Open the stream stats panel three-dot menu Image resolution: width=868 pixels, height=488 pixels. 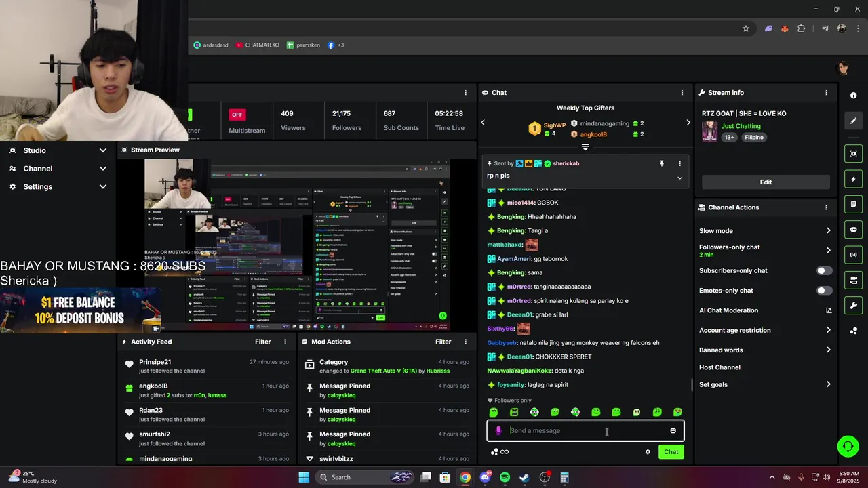pyautogui.click(x=465, y=93)
